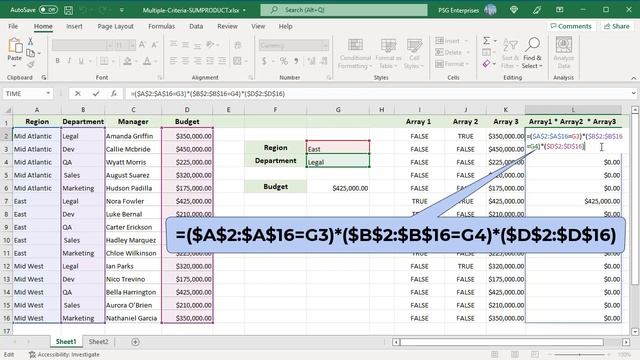Open Conditional Formatting menu

click(355, 53)
